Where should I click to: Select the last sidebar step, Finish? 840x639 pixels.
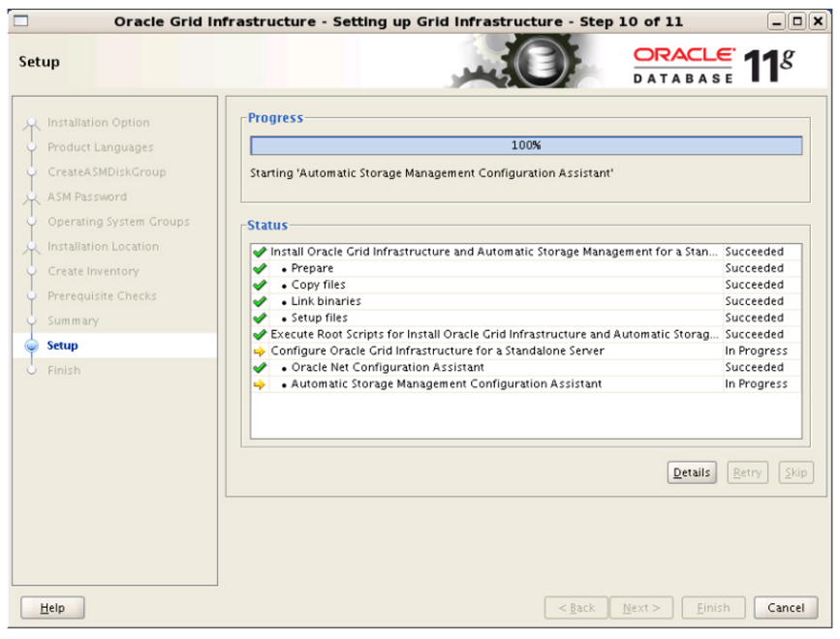pyautogui.click(x=64, y=371)
